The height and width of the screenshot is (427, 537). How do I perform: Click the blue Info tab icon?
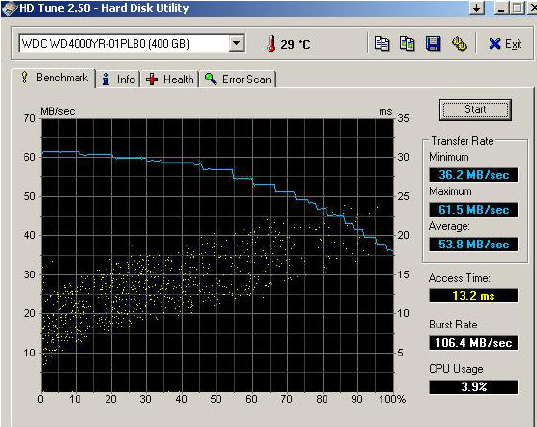106,79
